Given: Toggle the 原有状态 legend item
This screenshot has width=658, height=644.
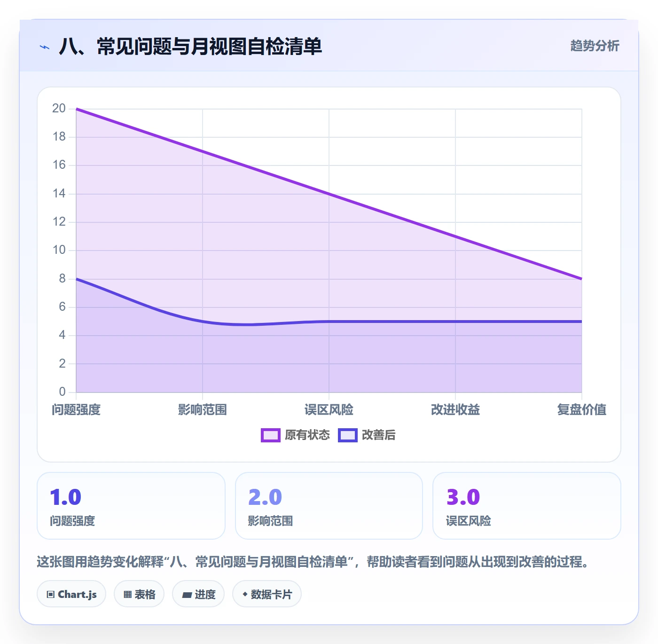Looking at the screenshot, I should pos(296,435).
